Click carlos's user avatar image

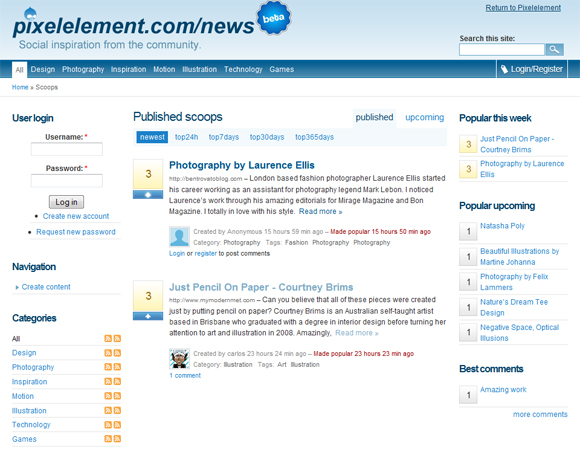(179, 358)
